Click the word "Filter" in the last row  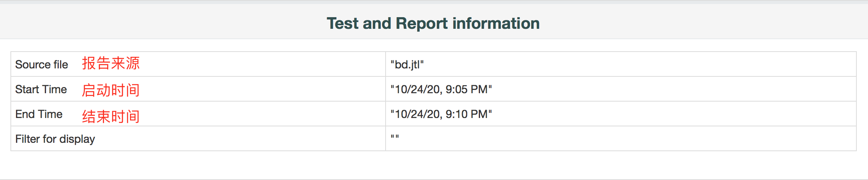pyautogui.click(x=27, y=139)
